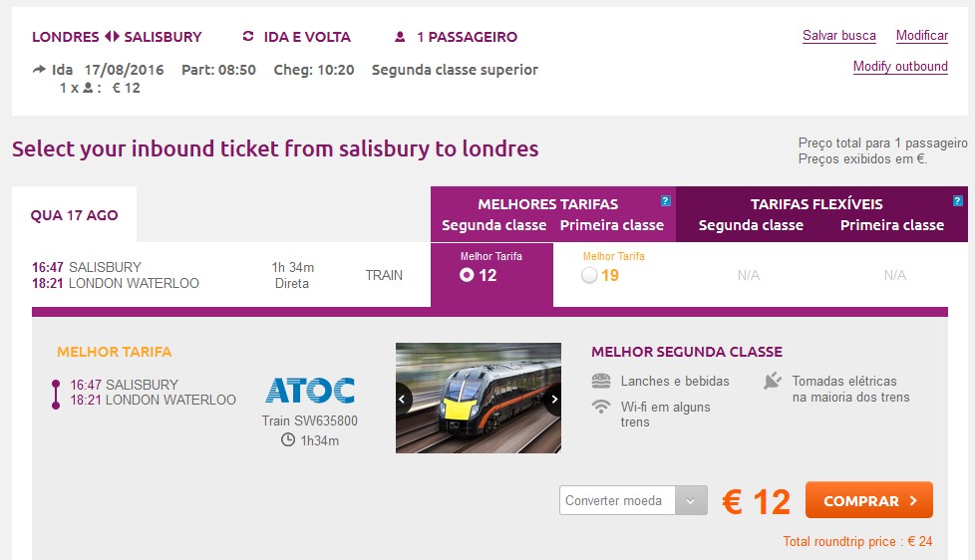Click the train photo thumbnail
Screen dimensions: 975x560
pyautogui.click(x=479, y=399)
